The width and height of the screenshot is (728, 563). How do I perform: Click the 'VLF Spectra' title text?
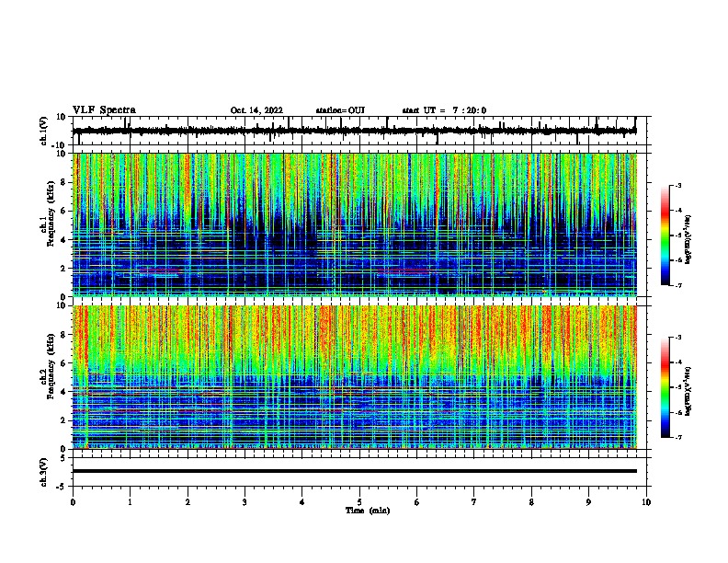coord(104,110)
